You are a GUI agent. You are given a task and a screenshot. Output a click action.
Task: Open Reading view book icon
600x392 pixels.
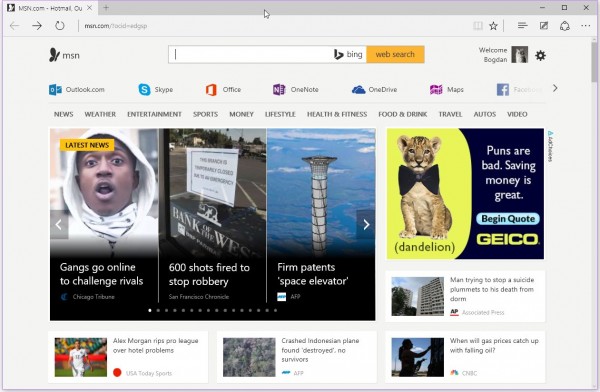(478, 26)
